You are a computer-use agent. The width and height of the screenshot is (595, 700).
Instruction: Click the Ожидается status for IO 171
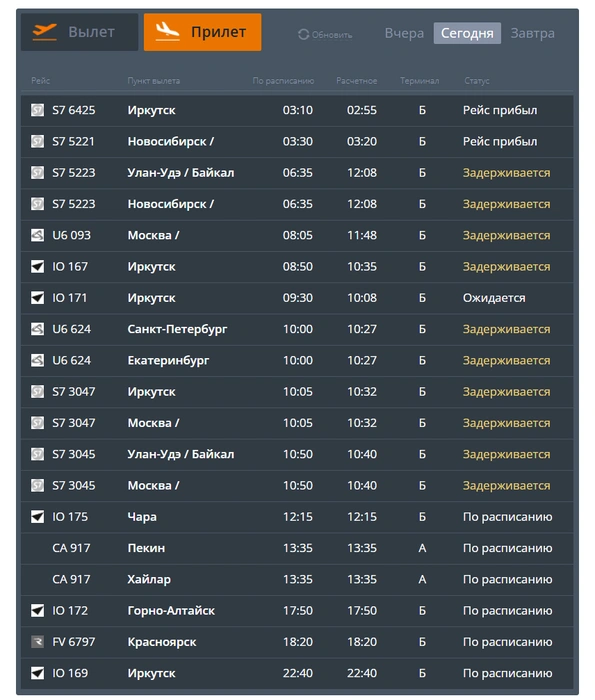tap(494, 298)
